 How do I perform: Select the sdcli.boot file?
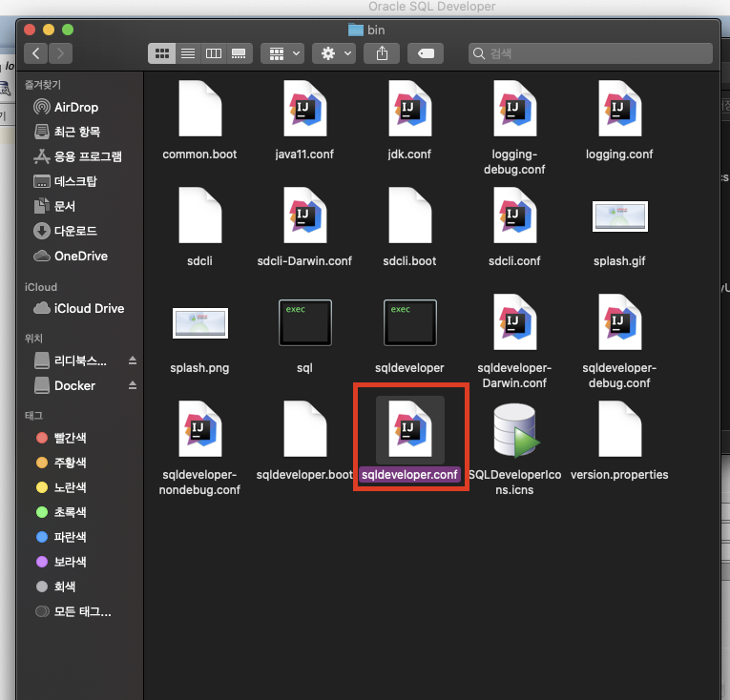click(x=409, y=216)
